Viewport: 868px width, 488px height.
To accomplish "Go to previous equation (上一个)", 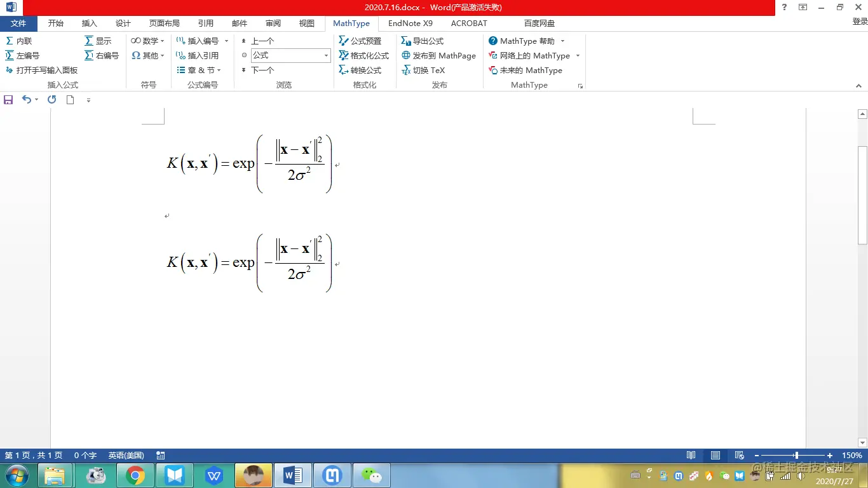I will coord(257,41).
